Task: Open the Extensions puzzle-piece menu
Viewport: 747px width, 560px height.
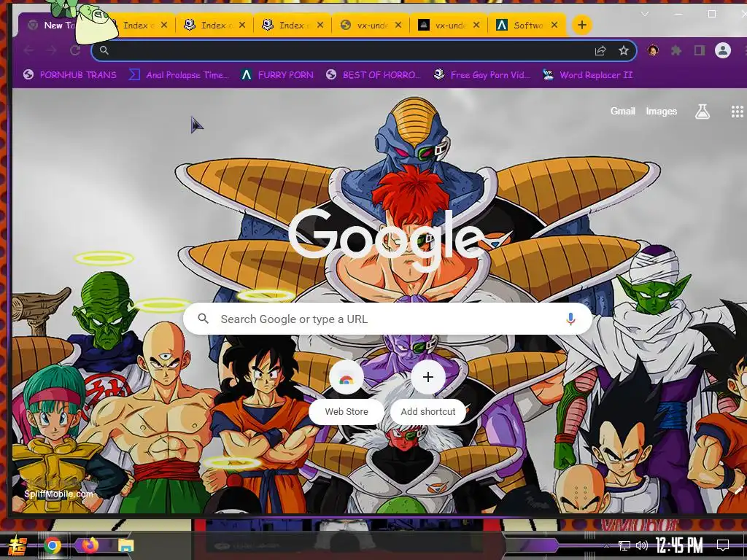Action: [x=676, y=50]
